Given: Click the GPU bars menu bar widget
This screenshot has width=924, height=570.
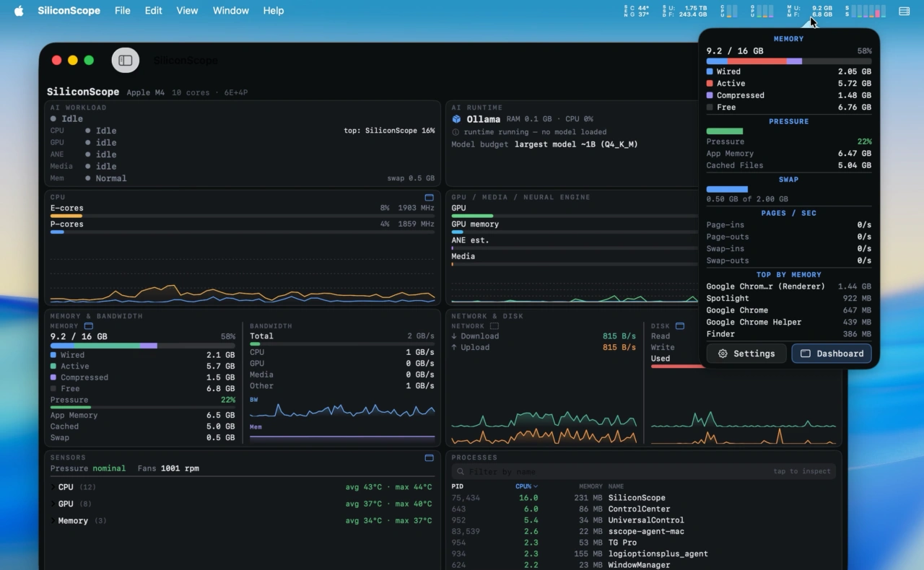Looking at the screenshot, I should coord(762,11).
